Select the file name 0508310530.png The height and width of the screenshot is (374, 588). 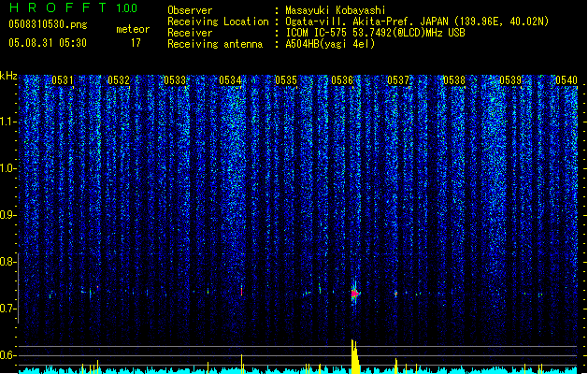(x=48, y=25)
